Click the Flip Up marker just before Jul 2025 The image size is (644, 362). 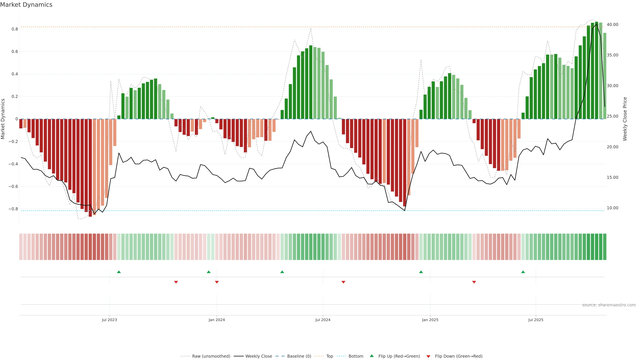(523, 272)
